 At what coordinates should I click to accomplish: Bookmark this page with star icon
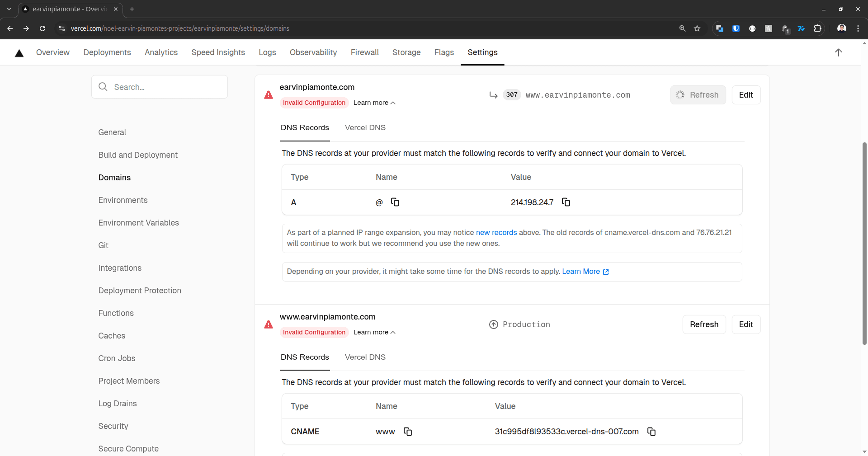tap(697, 28)
